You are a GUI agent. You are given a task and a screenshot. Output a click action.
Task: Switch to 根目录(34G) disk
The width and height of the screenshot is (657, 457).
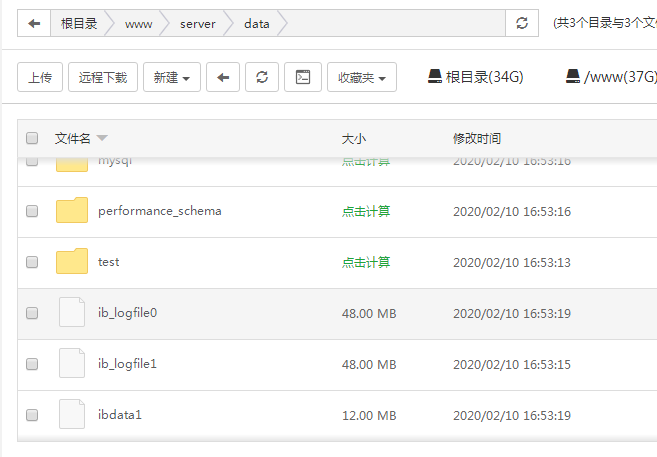point(475,77)
